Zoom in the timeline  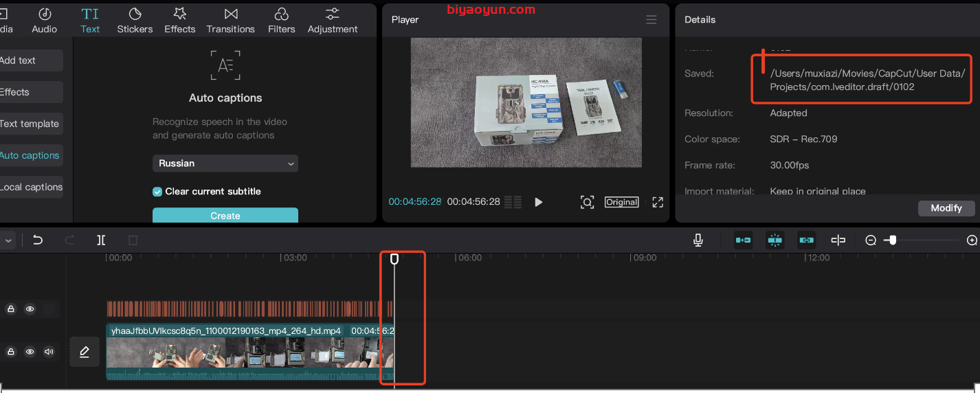972,240
